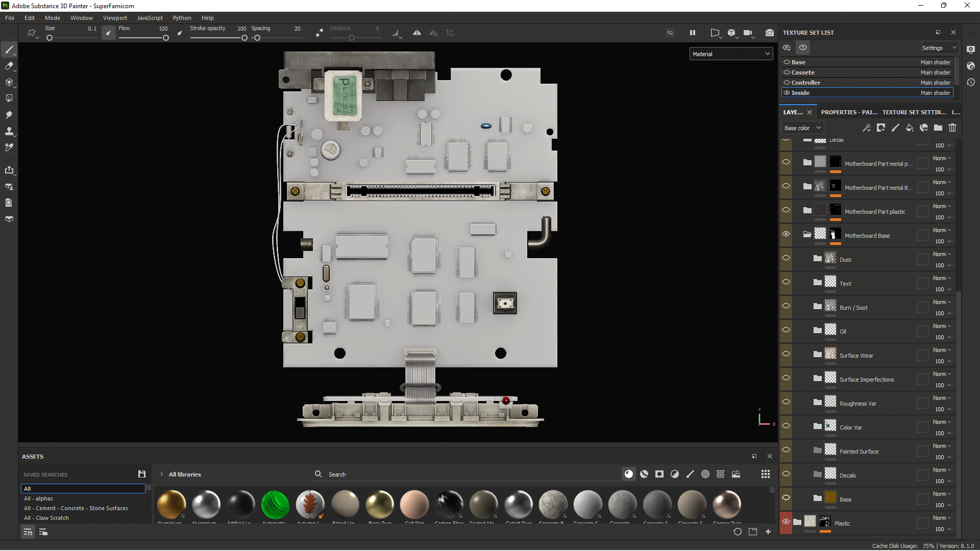
Task: Add a fill layer in the Layers panel
Action: [x=910, y=128]
